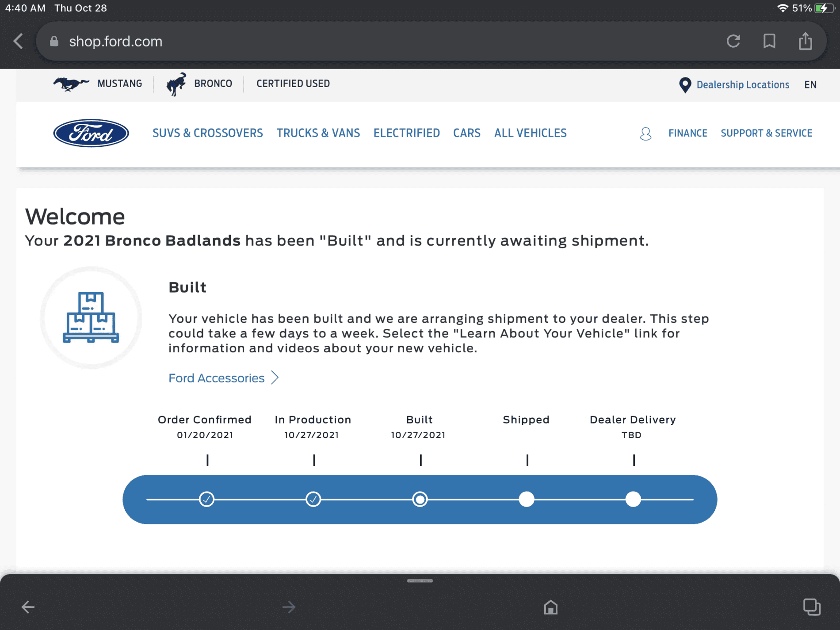This screenshot has width=840, height=630.
Task: Tap the 4:40 AM clock in status bar
Action: [25, 8]
